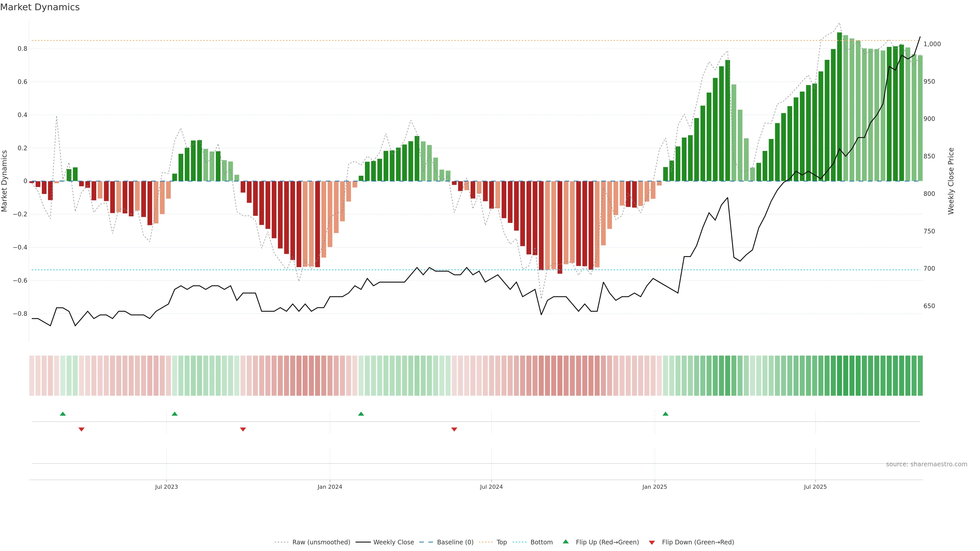Click the flip-up triangle after Jan 2025
This screenshot has width=980, height=551.
click(665, 414)
